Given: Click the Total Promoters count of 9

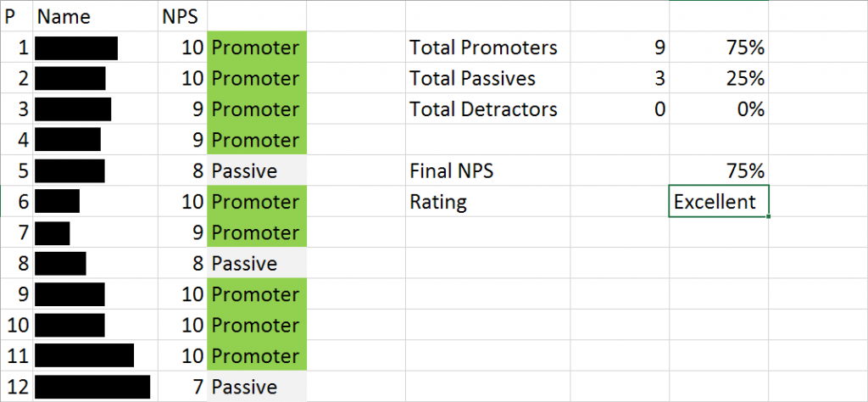Looking at the screenshot, I should click(x=620, y=47).
